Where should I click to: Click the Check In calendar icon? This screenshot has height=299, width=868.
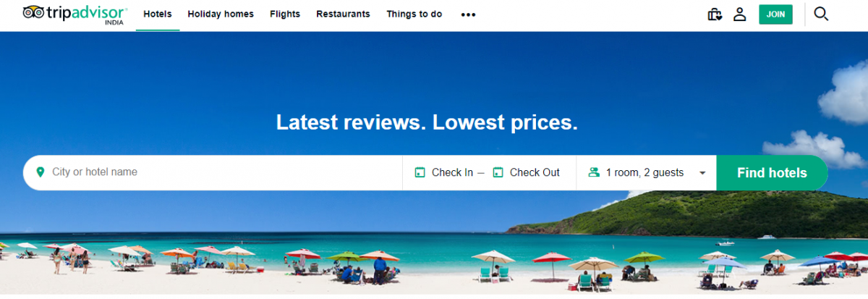pos(420,172)
